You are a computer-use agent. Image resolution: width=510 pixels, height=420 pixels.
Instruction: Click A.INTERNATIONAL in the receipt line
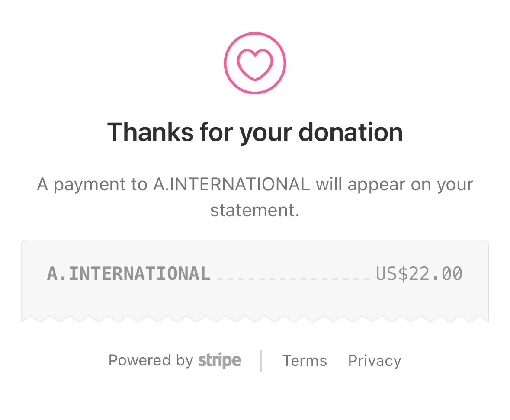click(x=128, y=274)
